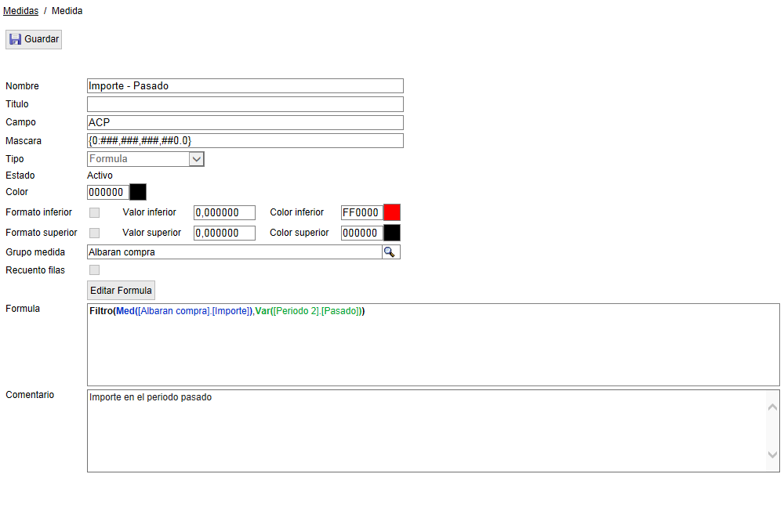Toggle the Recuento filas checkbox
Image resolution: width=784 pixels, height=532 pixels.
pos(94,270)
